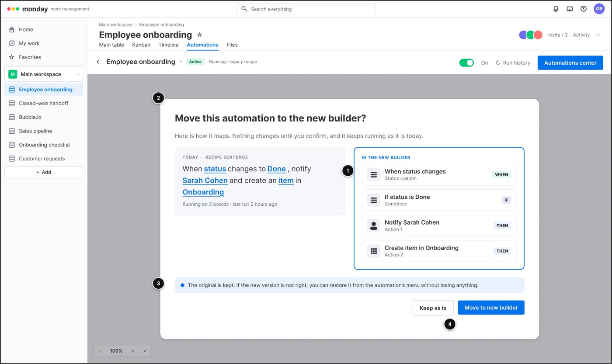Image resolution: width=612 pixels, height=364 pixels.
Task: Click the Done link in recipe
Action: tap(277, 169)
